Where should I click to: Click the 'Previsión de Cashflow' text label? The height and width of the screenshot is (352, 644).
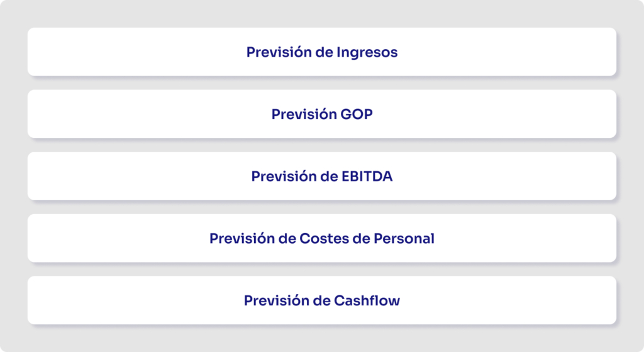pyautogui.click(x=321, y=300)
